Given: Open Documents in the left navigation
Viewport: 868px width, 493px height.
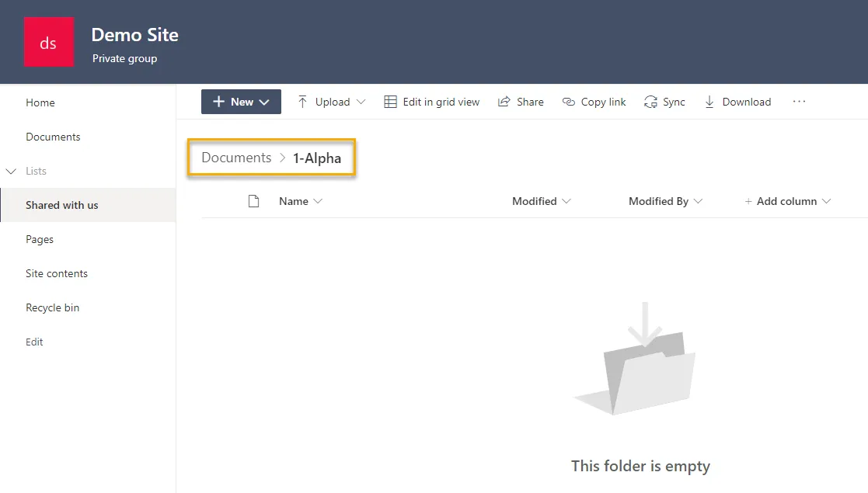Looking at the screenshot, I should 53,137.
